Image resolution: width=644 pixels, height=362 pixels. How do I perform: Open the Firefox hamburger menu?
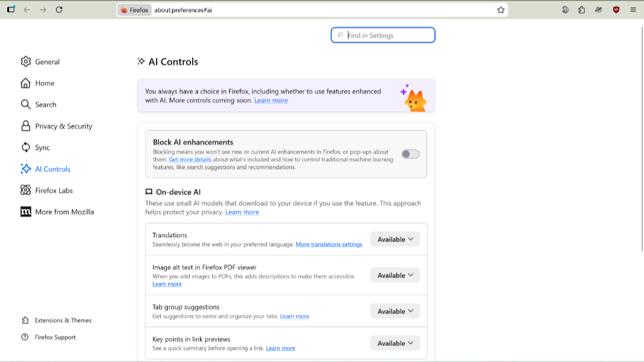click(633, 10)
